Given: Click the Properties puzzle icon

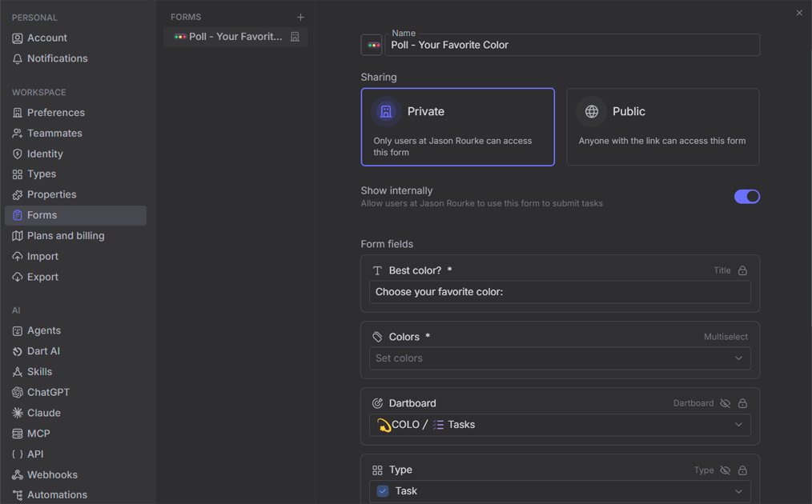Looking at the screenshot, I should pyautogui.click(x=18, y=194).
